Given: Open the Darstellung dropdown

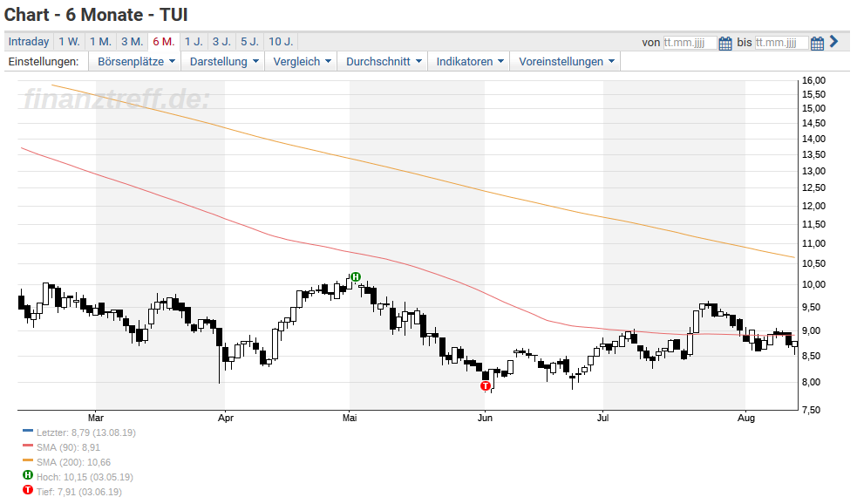Looking at the screenshot, I should click(x=223, y=61).
